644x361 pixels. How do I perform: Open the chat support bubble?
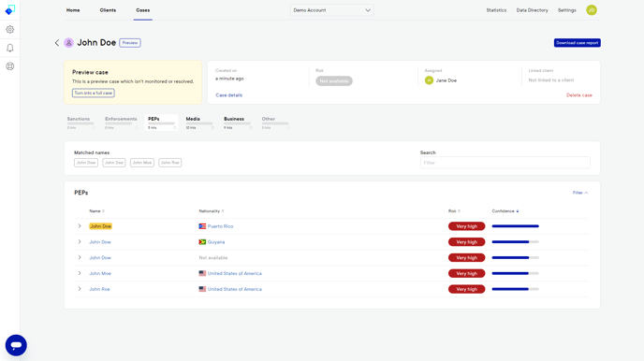point(16,345)
